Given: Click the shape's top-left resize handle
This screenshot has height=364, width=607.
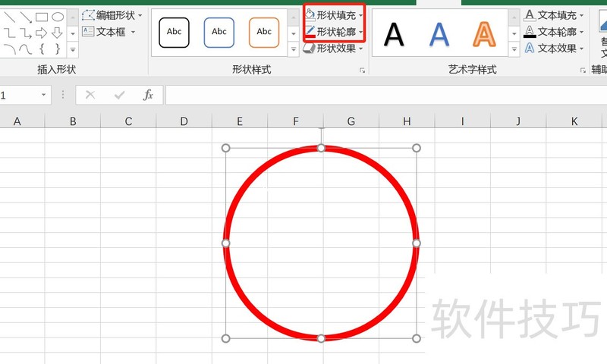Looking at the screenshot, I should (225, 148).
